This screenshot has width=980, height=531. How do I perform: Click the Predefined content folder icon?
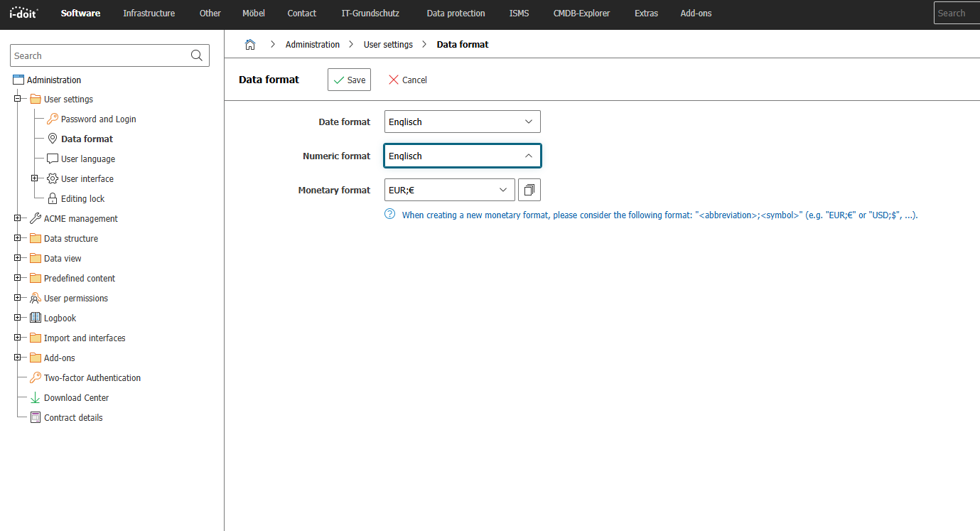36,279
